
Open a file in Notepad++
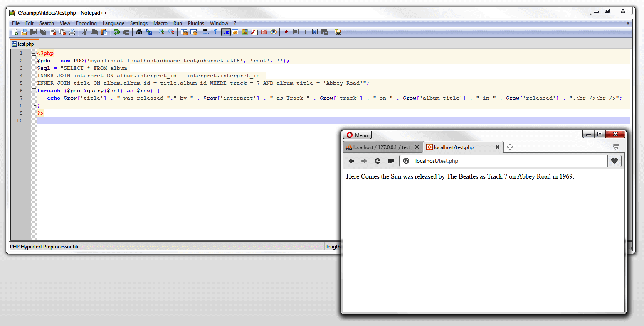coord(24,32)
